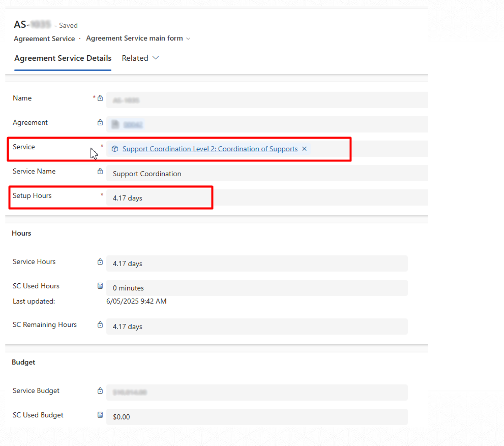The image size is (504, 446).
Task: Click the lock icon next to Service Name
Action: pos(100,171)
